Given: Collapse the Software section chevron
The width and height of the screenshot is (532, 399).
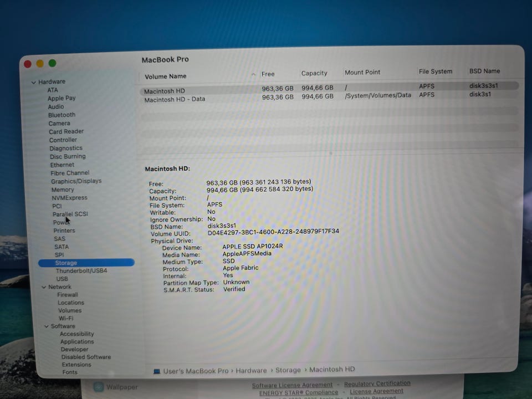Looking at the screenshot, I should (47, 326).
